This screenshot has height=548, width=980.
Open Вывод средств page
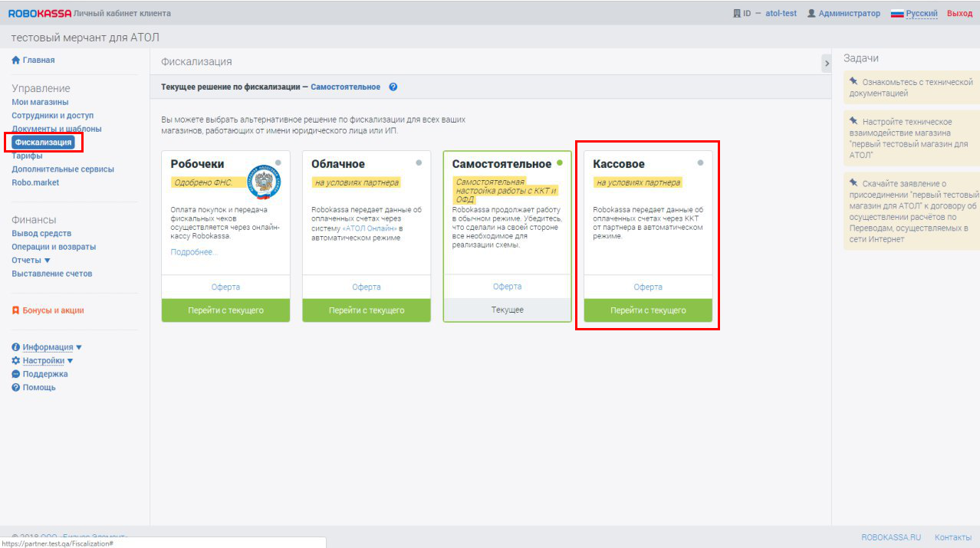click(x=41, y=233)
